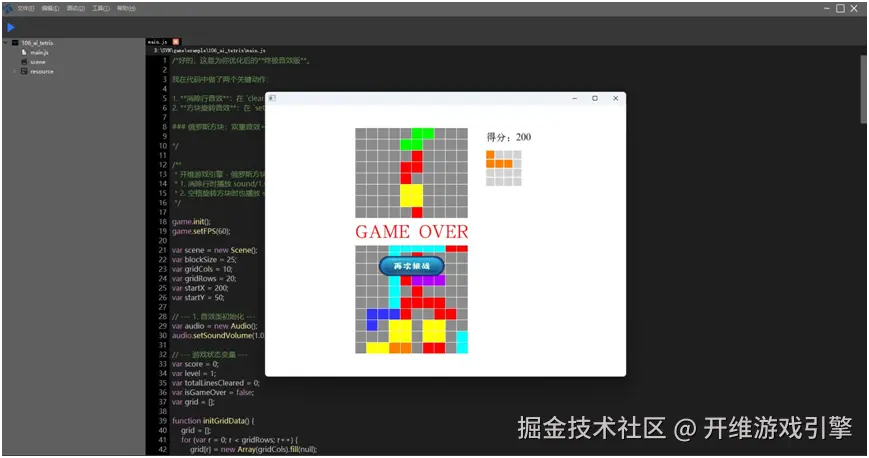Open the Edit (编辑) menu
The height and width of the screenshot is (458, 869).
click(x=50, y=8)
